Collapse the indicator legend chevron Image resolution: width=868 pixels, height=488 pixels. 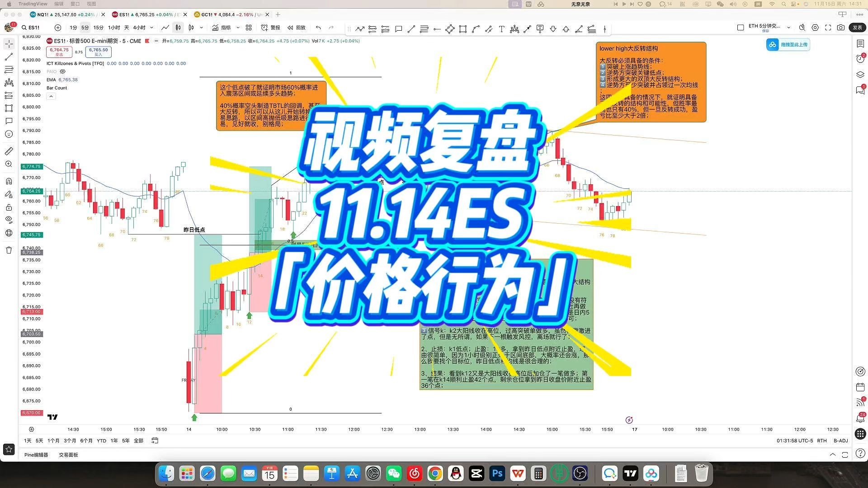pos(51,96)
